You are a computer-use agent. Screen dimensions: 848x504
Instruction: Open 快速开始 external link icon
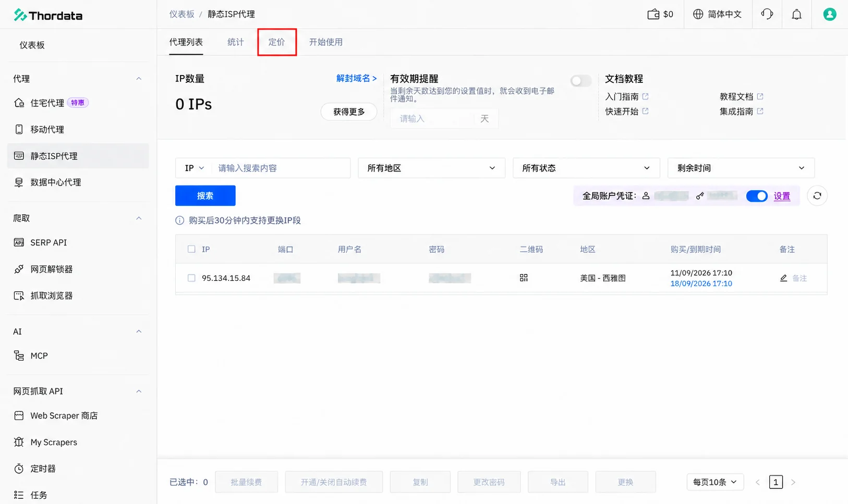click(645, 111)
